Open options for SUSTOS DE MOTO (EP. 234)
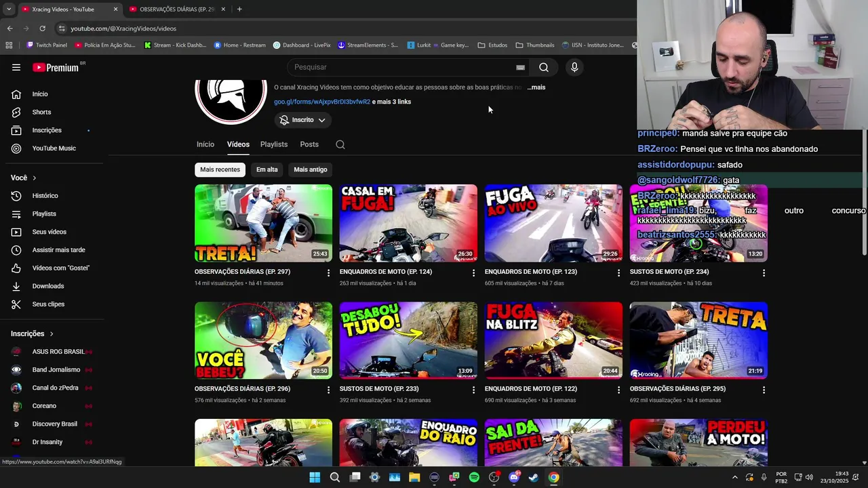868x488 pixels. (x=764, y=272)
